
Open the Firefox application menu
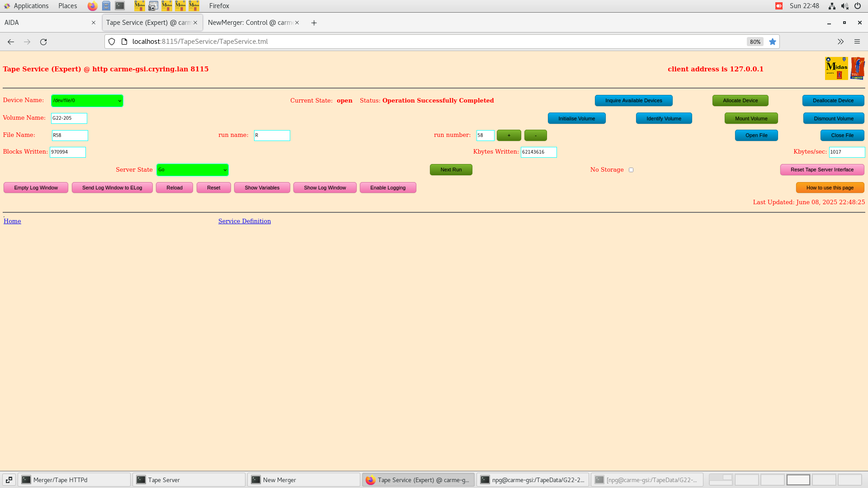[857, 42]
